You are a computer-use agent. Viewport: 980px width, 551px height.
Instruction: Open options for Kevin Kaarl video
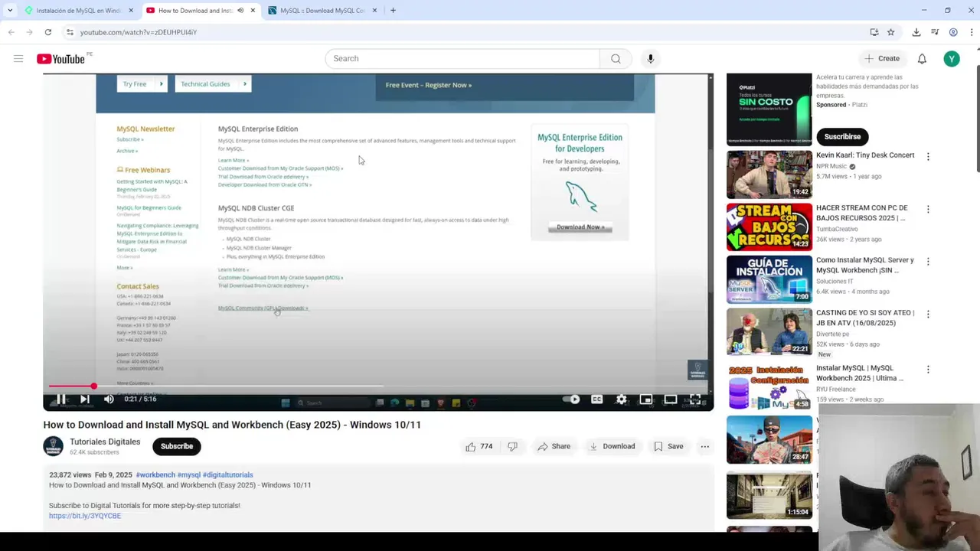point(928,157)
